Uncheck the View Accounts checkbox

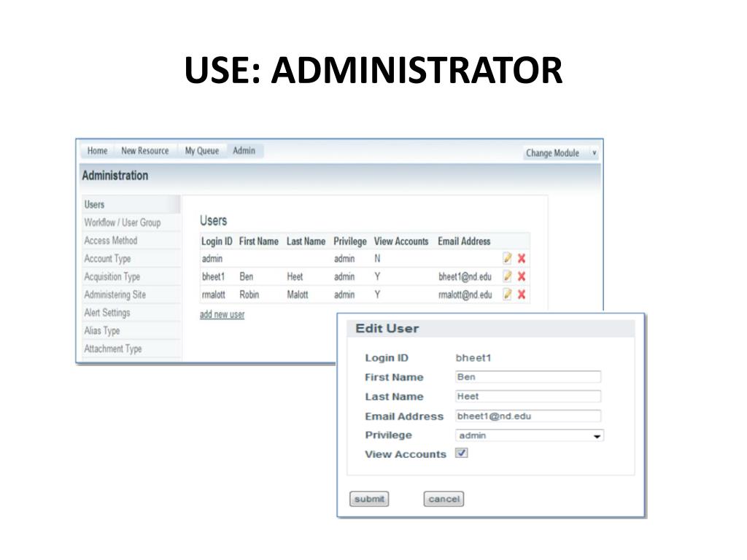[x=462, y=453]
